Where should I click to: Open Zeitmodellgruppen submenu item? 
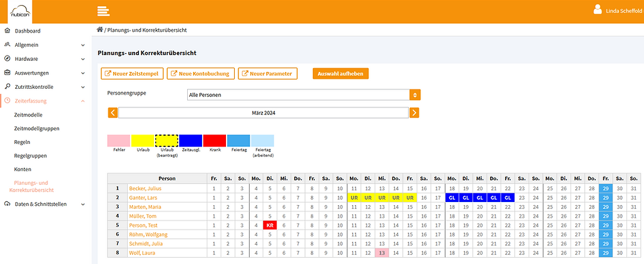[x=36, y=128]
